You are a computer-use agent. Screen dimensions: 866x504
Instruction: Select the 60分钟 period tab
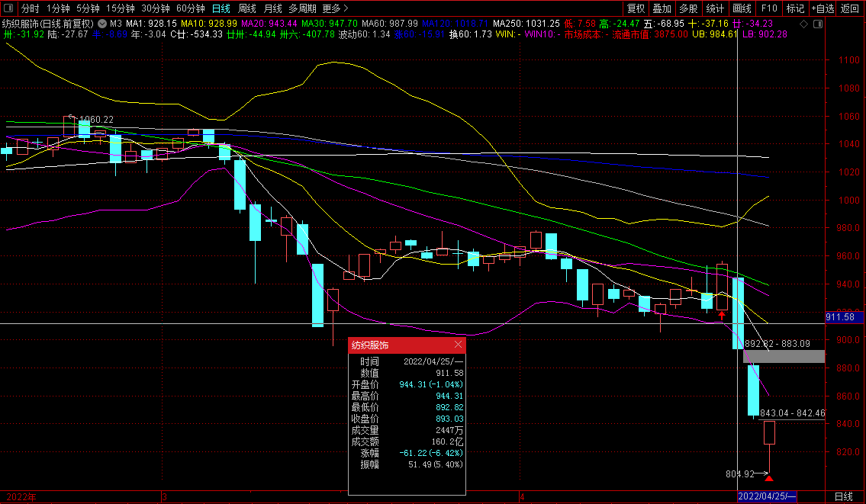[190, 8]
